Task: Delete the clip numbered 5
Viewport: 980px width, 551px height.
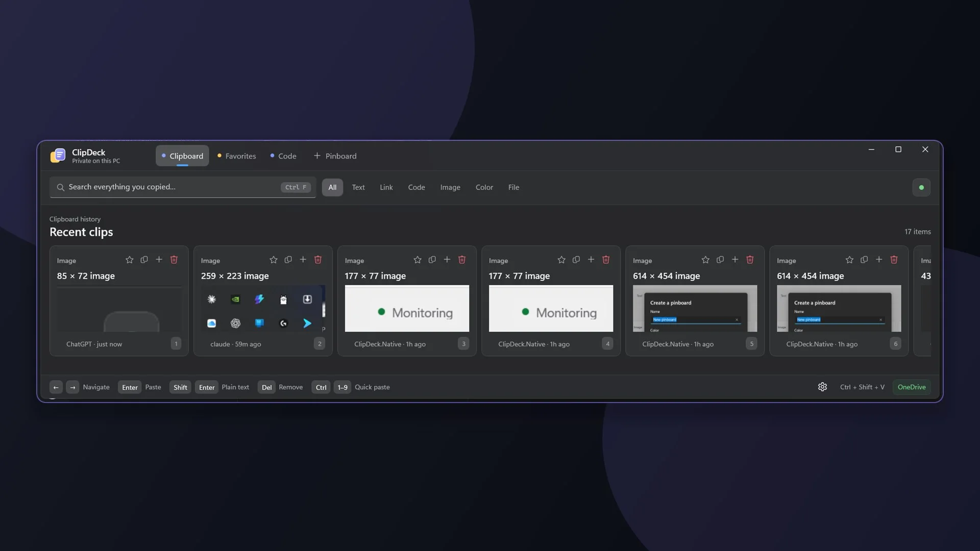Action: click(x=749, y=260)
